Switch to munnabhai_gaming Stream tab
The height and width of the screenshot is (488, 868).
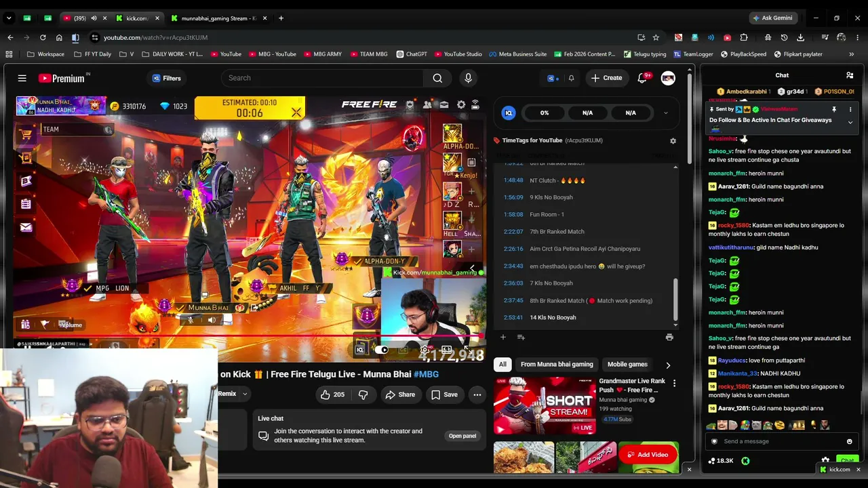[x=218, y=18]
